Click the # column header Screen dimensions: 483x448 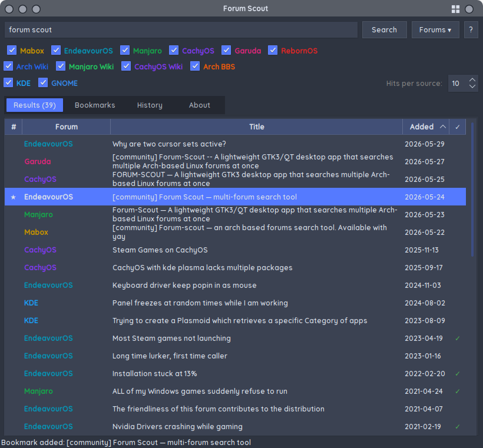pos(14,127)
